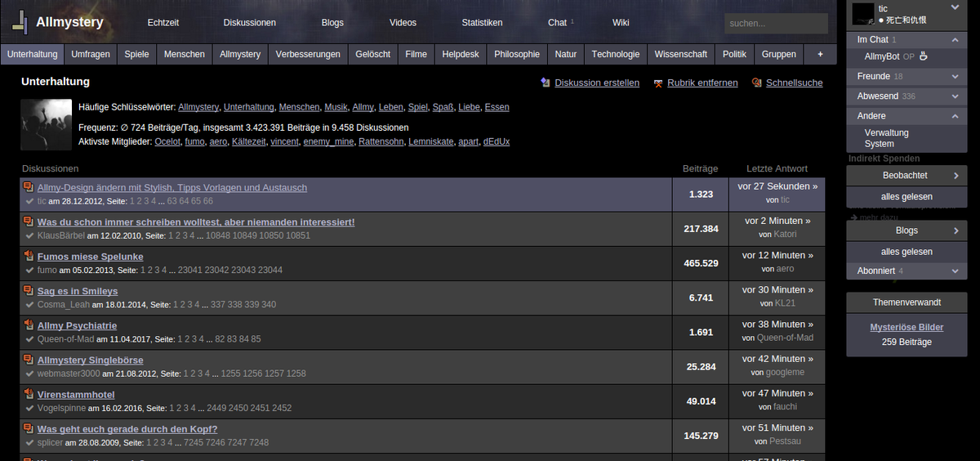Switch to the Wissenschaft tab
980x461 pixels.
(x=681, y=54)
